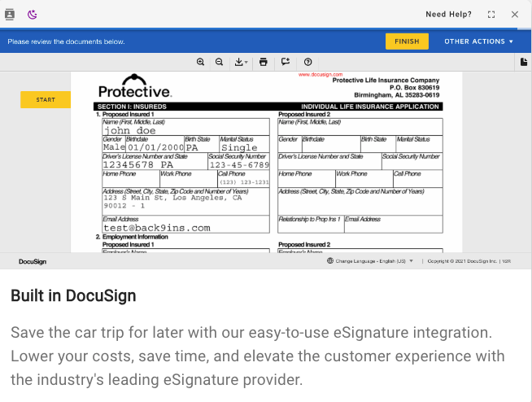Open the Change Language dropdown
The height and width of the screenshot is (402, 532).
click(370, 261)
